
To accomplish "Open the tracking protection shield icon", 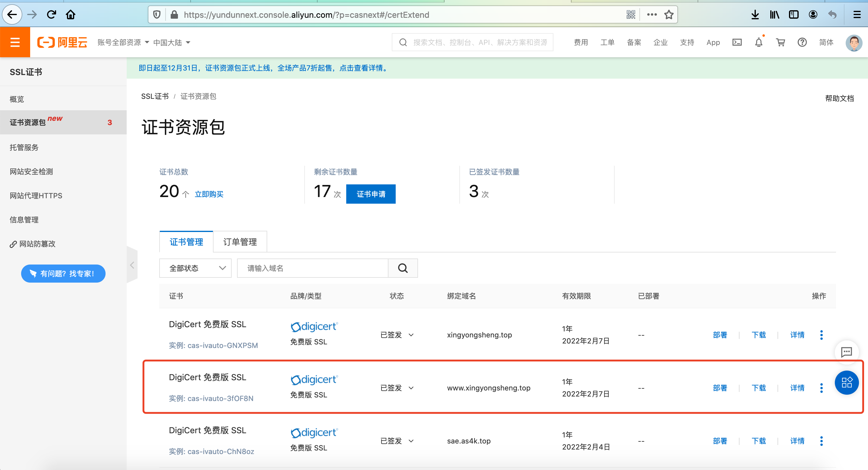I will pyautogui.click(x=157, y=14).
